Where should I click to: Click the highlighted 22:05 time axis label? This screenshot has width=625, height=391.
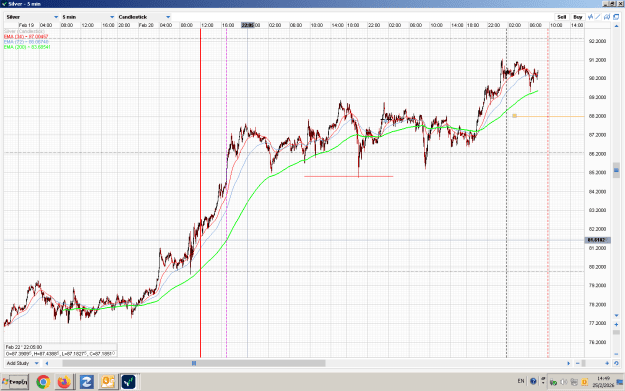(x=248, y=25)
